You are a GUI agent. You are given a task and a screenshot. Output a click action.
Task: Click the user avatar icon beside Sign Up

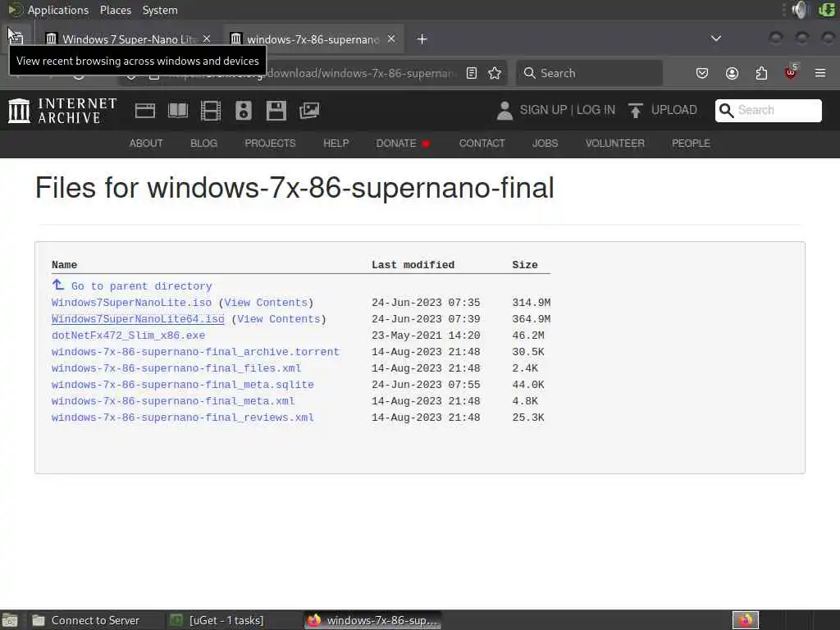pos(504,111)
